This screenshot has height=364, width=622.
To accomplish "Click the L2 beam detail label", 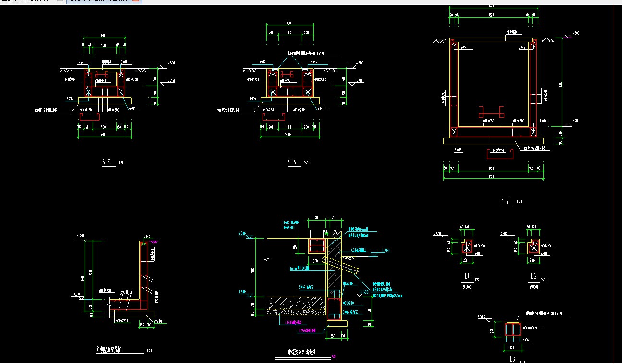I will (x=533, y=276).
